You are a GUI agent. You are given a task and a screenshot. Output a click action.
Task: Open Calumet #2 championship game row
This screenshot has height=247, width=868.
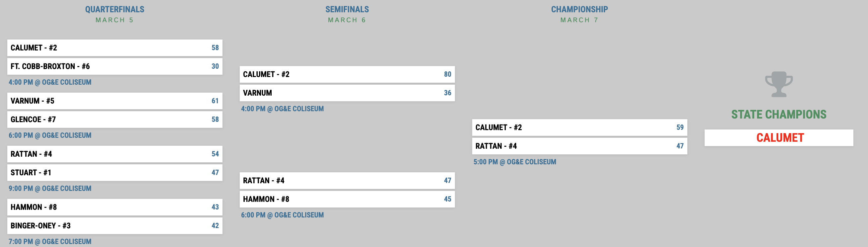(579, 128)
